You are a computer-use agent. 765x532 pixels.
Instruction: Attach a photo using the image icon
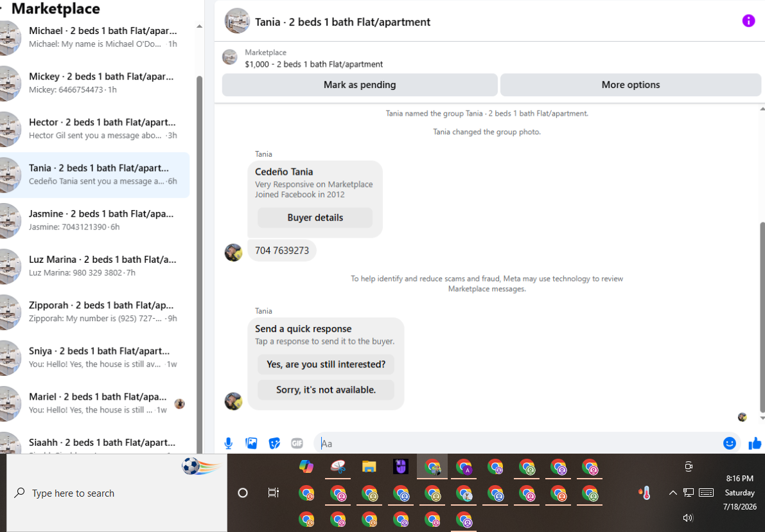point(251,443)
